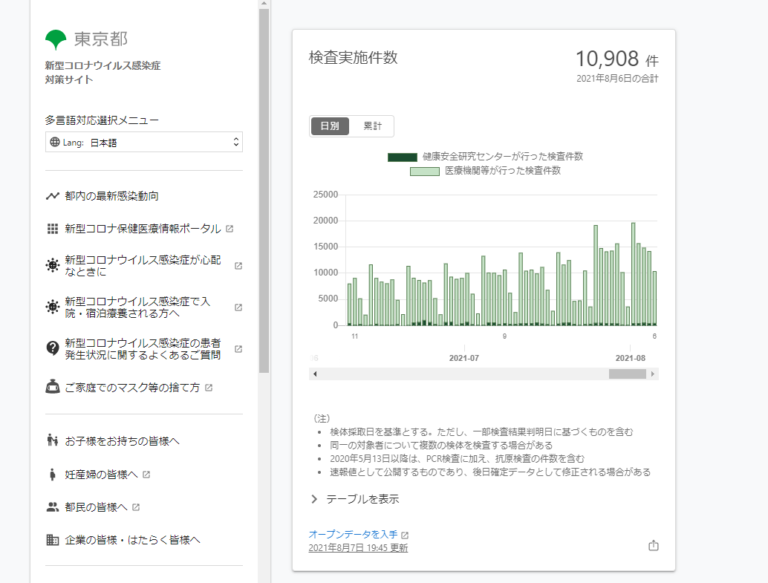Click parent and child icon beside お子様をお持ちの皆様へ
Image resolution: width=768 pixels, height=583 pixels.
pos(52,440)
